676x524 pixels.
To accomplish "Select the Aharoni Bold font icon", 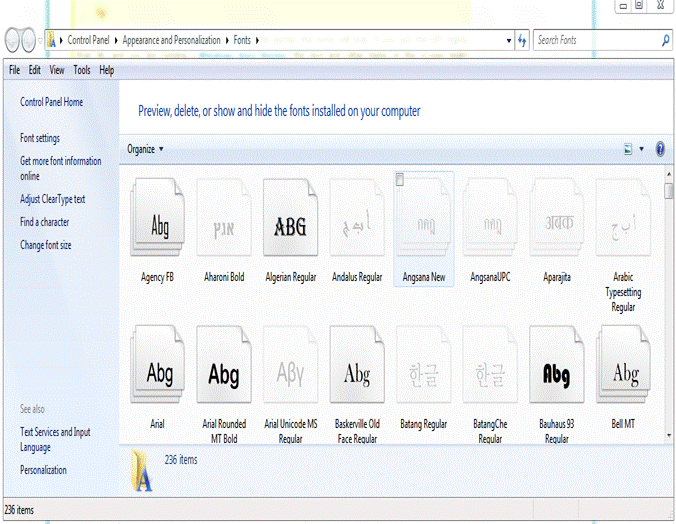I will click(224, 217).
